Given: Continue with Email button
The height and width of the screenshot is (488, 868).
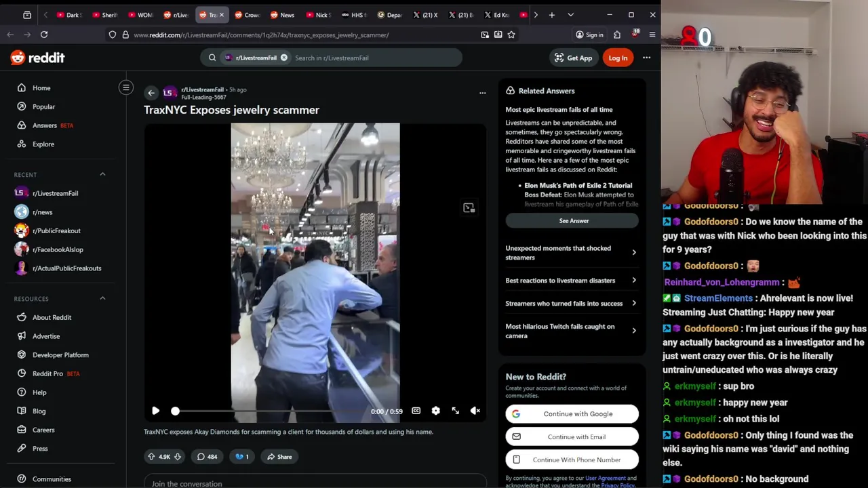Looking at the screenshot, I should (572, 437).
